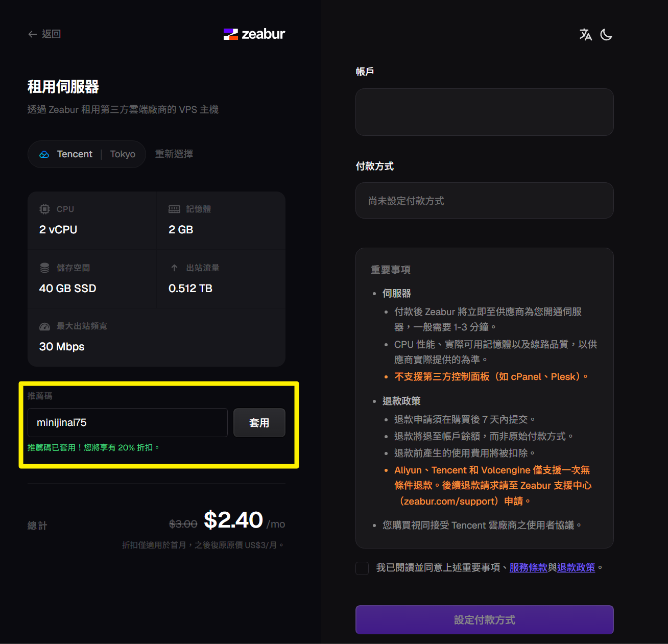Click the 租用伺服器 page heading
668x644 pixels.
[x=63, y=87]
